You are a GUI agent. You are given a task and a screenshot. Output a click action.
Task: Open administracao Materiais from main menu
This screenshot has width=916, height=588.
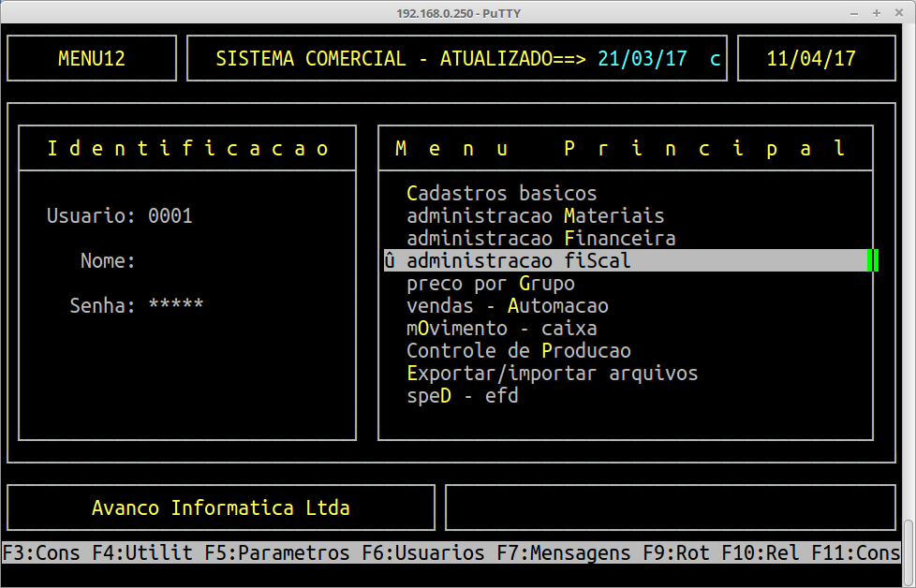535,216
